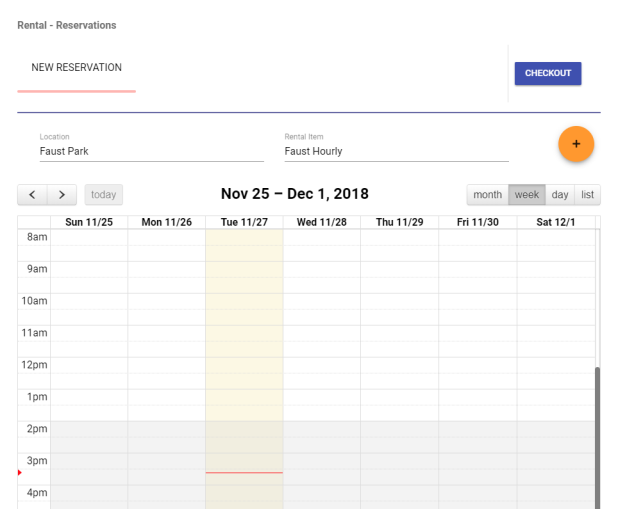Open the Location dropdown showing Faust Park
Viewport: 618px width, 509px height.
point(151,151)
